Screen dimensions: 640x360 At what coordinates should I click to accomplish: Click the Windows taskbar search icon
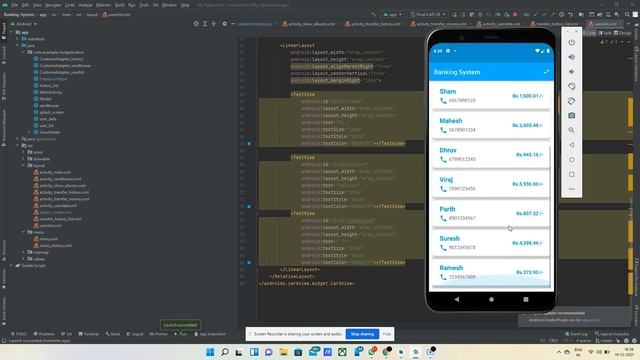click(225, 352)
